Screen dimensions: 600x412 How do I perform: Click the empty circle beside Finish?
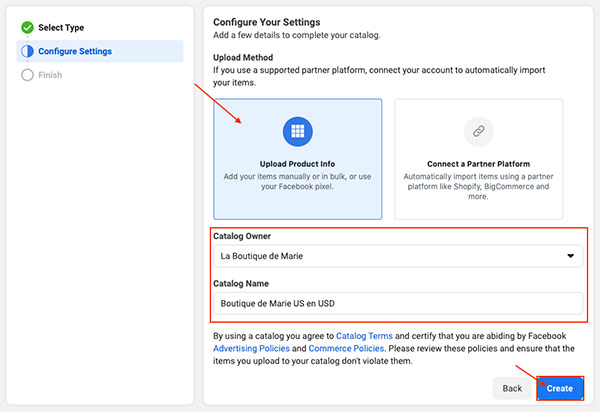pyautogui.click(x=28, y=75)
